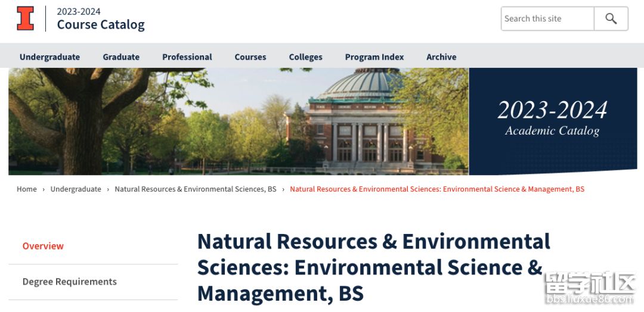This screenshot has height=312, width=644.
Task: Click the red current-page breadcrumb link
Action: 437,189
